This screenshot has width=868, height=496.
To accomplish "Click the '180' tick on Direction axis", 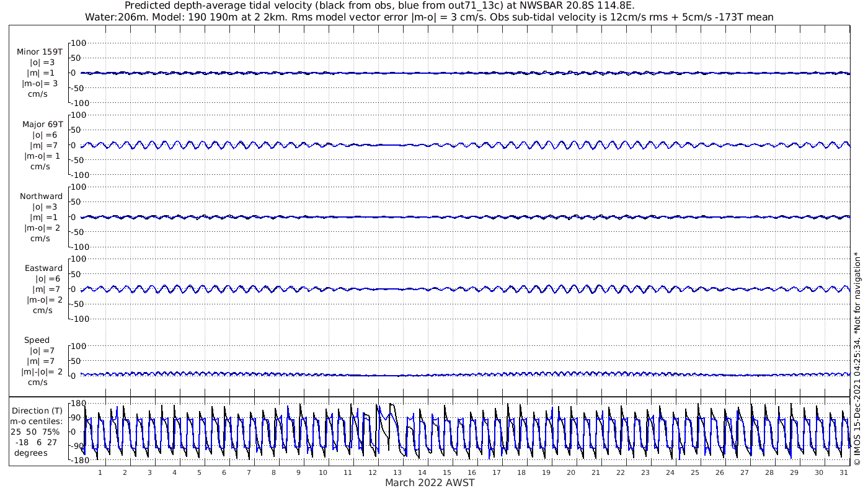I will (79, 403).
